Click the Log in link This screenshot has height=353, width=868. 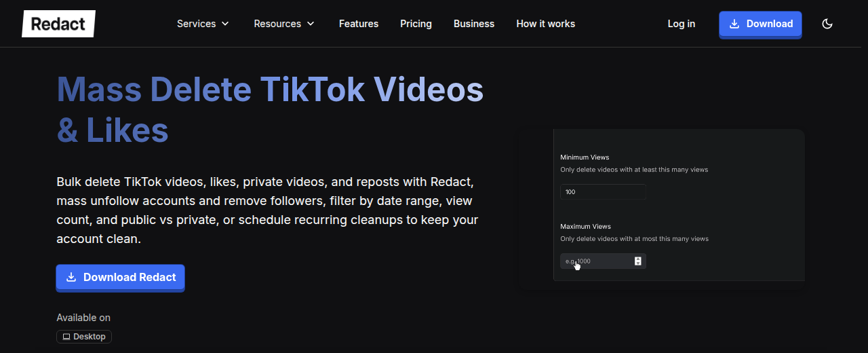[x=681, y=24]
